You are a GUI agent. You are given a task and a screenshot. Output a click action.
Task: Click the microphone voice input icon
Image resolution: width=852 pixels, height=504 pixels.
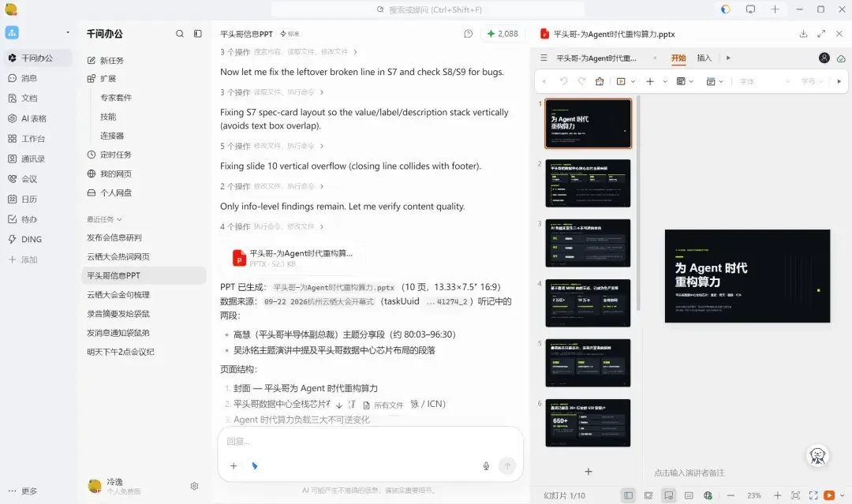[486, 465]
